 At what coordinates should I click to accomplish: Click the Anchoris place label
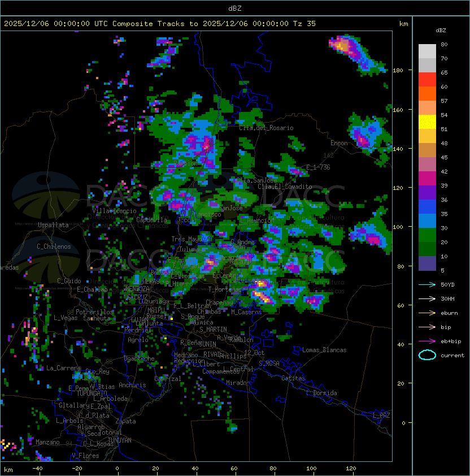pos(132,385)
